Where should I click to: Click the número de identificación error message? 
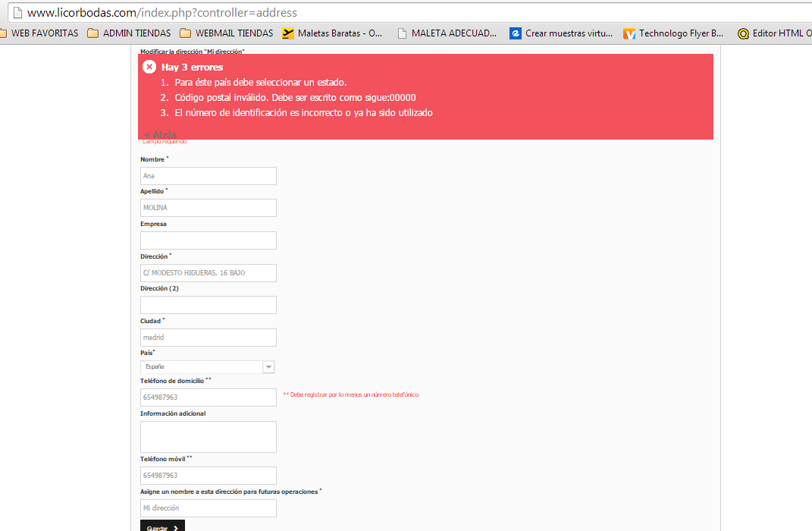point(303,113)
